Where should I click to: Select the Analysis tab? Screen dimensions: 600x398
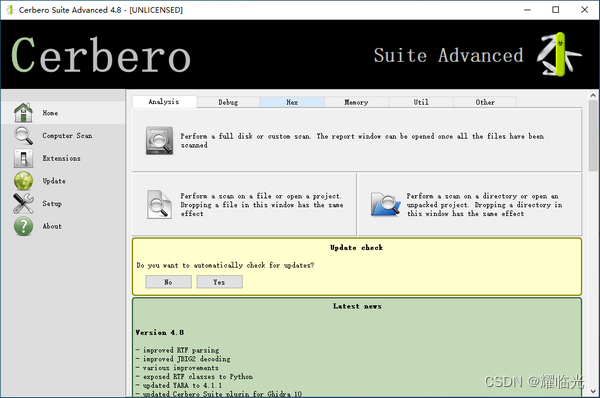[x=164, y=102]
